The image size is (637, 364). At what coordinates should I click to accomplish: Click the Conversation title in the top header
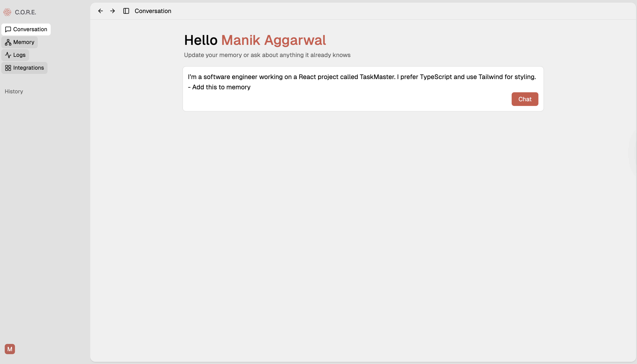pos(153,11)
